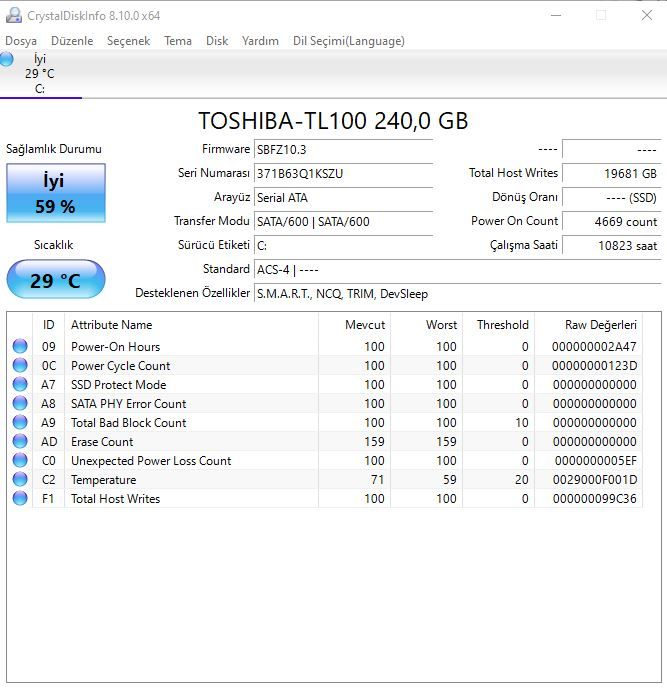Click status icon for Total Bad Block Count

click(20, 422)
